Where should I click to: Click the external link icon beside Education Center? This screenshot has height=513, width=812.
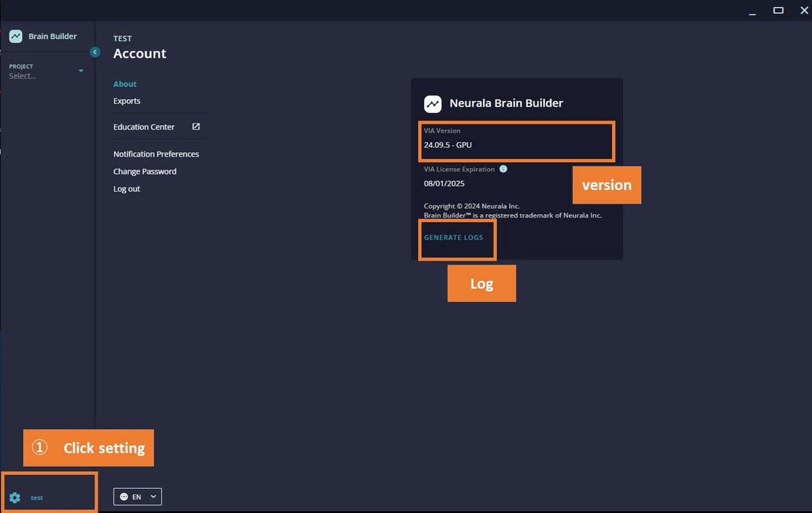point(196,127)
